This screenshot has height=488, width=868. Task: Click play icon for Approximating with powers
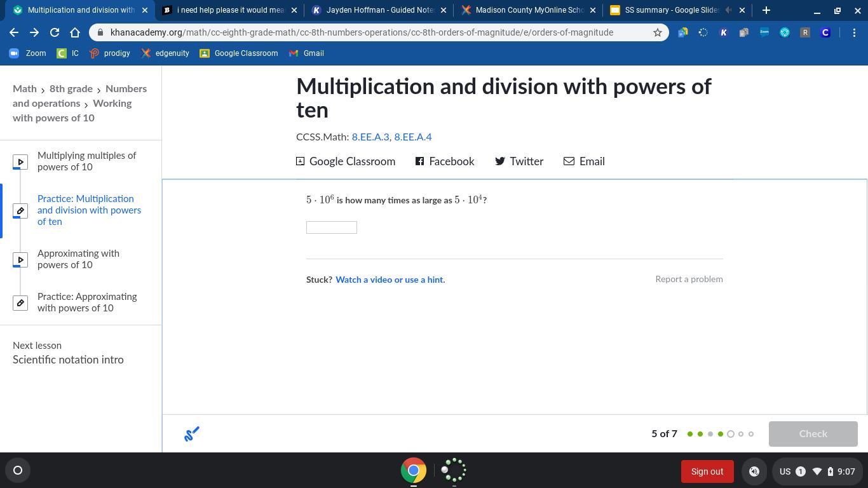tap(20, 260)
